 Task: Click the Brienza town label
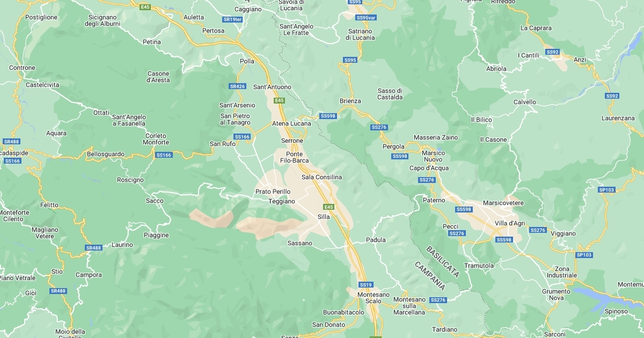tap(350, 101)
